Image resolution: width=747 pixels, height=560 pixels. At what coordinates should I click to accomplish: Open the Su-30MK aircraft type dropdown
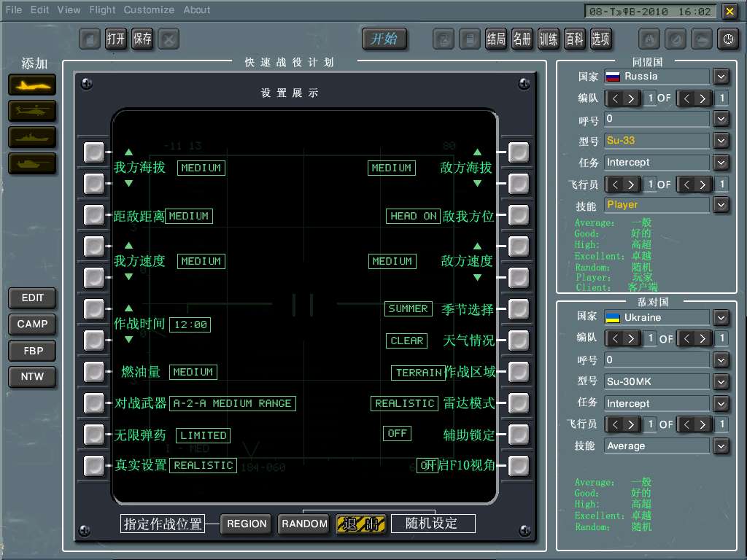click(x=721, y=381)
